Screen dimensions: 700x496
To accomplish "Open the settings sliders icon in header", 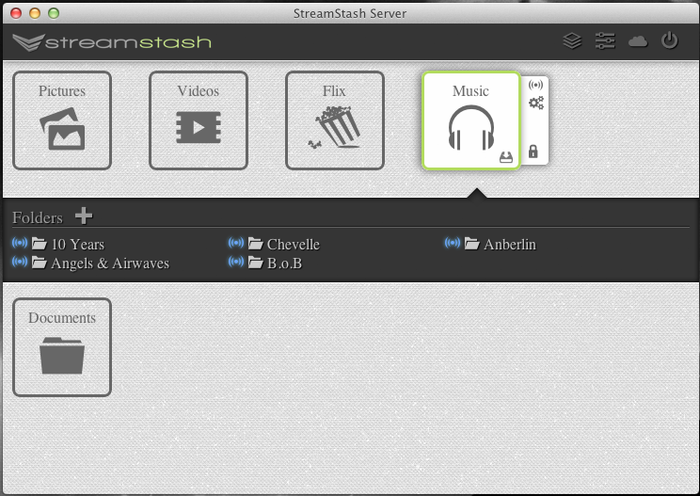I will coord(605,41).
